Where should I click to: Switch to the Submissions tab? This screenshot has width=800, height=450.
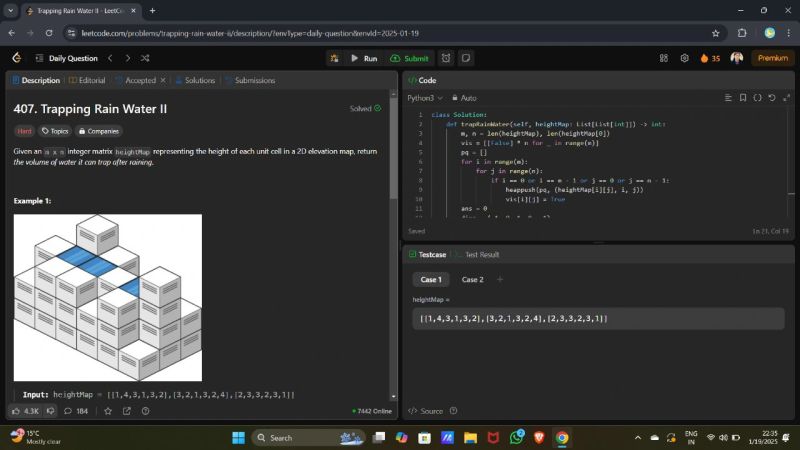tap(250, 80)
